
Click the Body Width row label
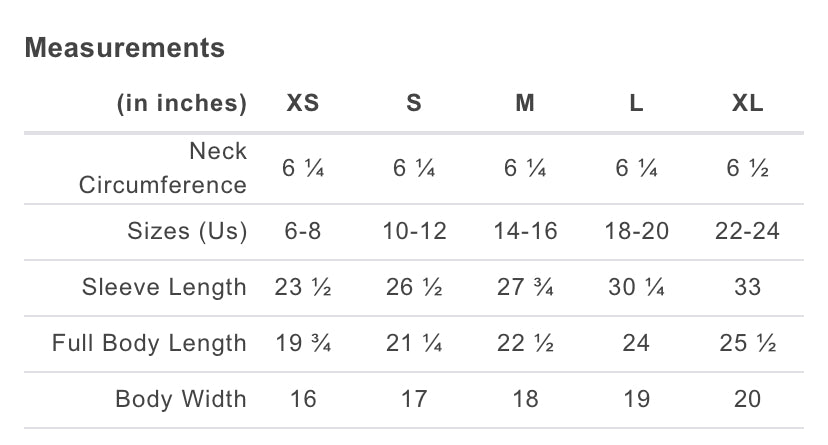181,399
